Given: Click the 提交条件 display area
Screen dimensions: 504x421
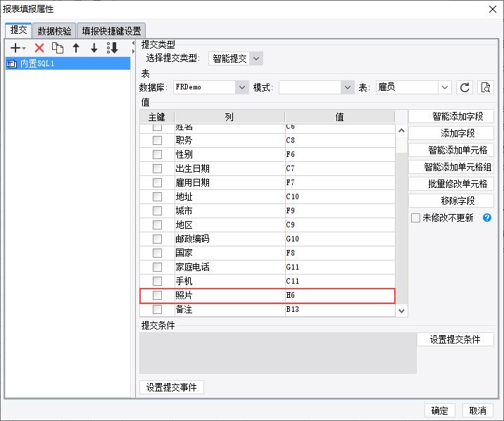Looking at the screenshot, I should [x=278, y=353].
